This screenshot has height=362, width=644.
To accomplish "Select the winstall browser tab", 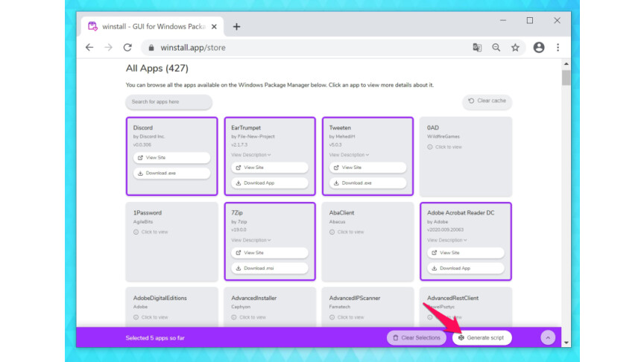I will [152, 27].
